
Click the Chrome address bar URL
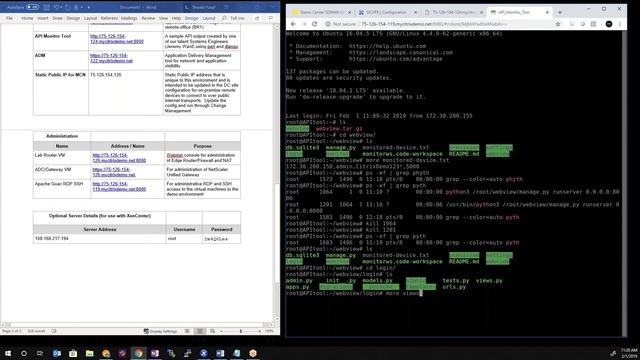[x=434, y=24]
